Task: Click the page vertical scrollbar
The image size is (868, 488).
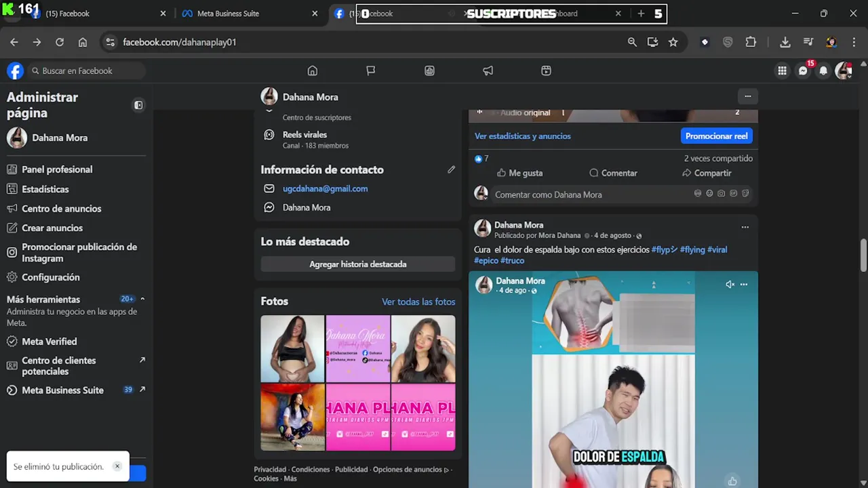Action: click(x=863, y=254)
